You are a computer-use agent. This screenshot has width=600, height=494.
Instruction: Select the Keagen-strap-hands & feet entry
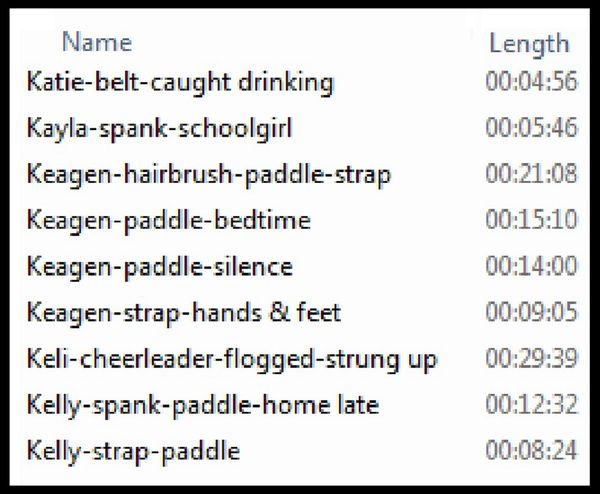pos(184,312)
